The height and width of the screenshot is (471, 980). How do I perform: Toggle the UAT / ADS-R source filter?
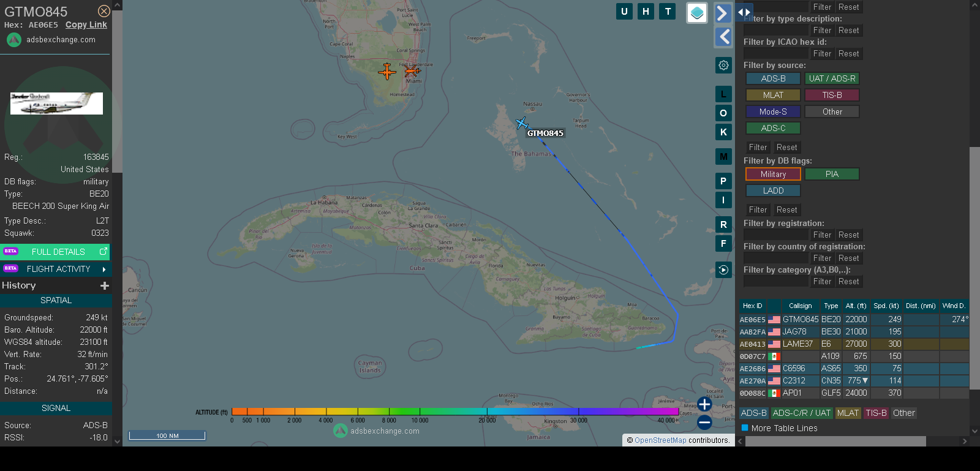[x=832, y=78]
